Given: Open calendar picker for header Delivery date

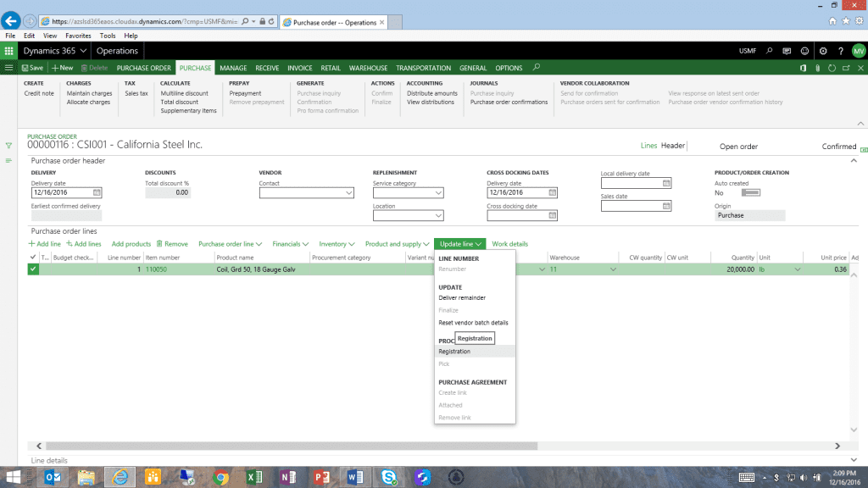Looking at the screenshot, I should (x=97, y=192).
